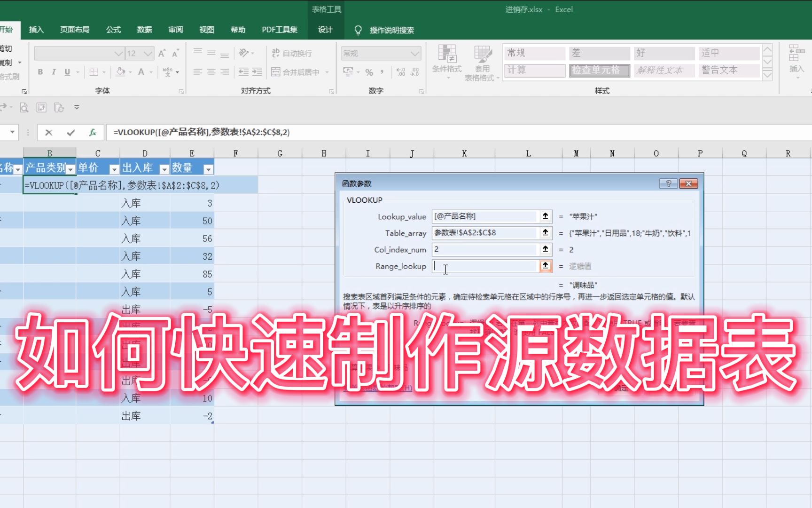The height and width of the screenshot is (508, 812).
Task: Click the text orientation icon
Action: 243,53
